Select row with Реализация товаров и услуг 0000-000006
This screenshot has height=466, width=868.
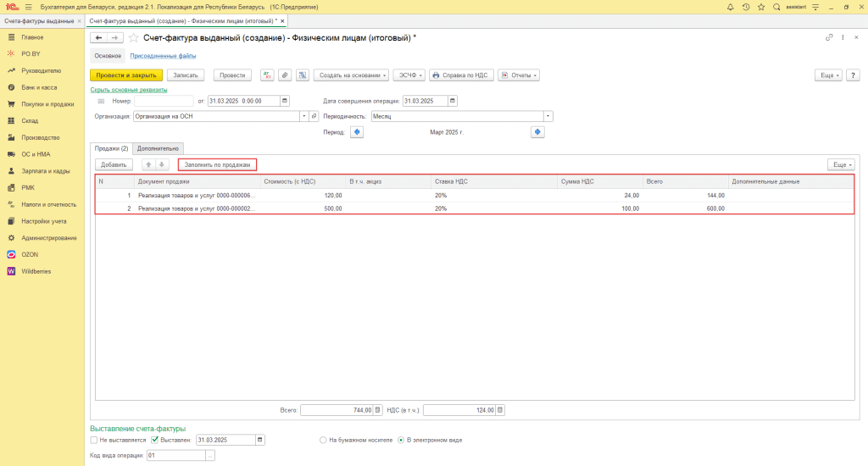point(475,196)
